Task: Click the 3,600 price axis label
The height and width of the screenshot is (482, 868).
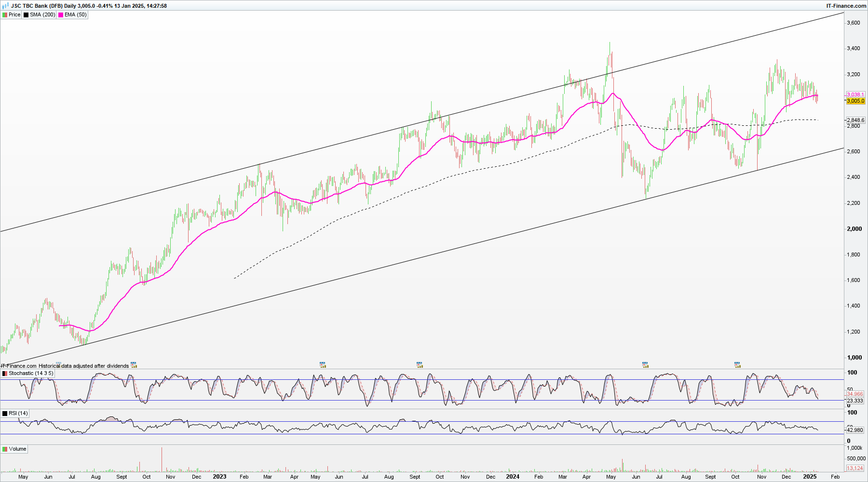Action: [854, 23]
